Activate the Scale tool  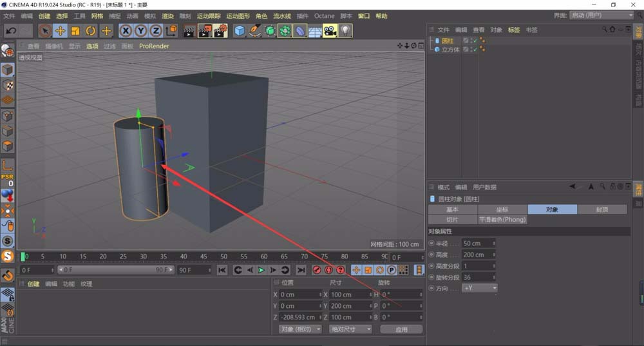tap(75, 31)
